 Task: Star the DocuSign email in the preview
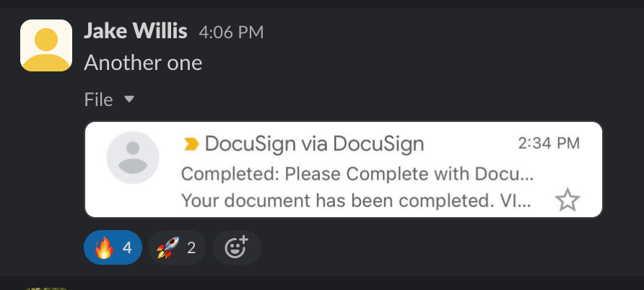click(x=567, y=200)
